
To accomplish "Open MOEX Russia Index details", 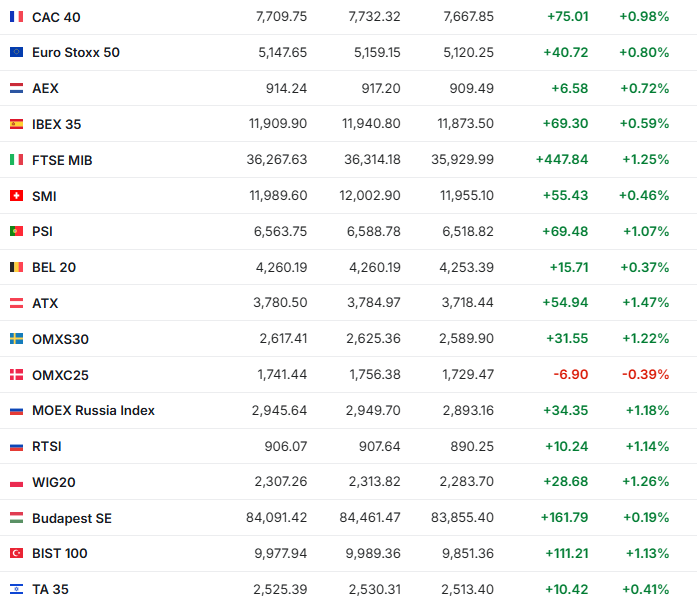I will point(93,410).
